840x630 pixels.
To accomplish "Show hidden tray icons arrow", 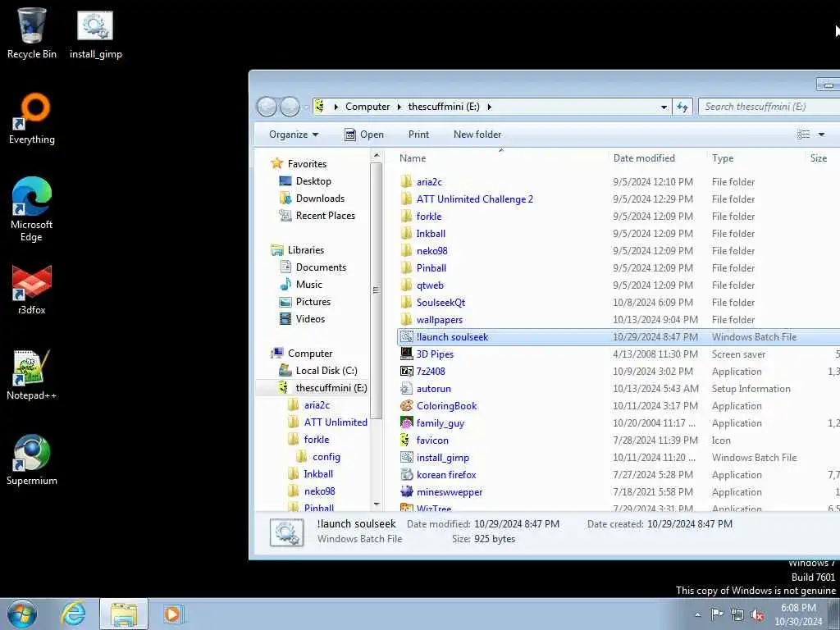I will [697, 614].
